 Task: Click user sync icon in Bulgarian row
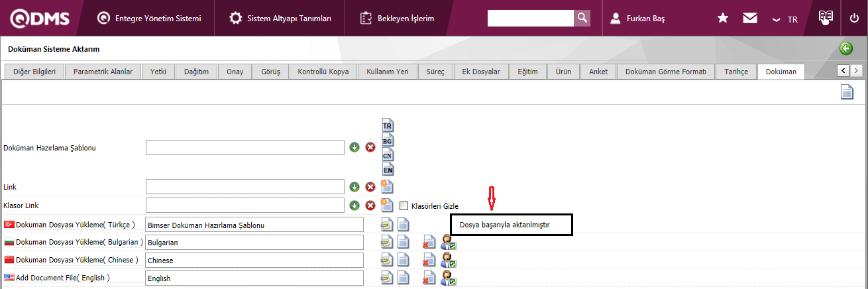449,243
